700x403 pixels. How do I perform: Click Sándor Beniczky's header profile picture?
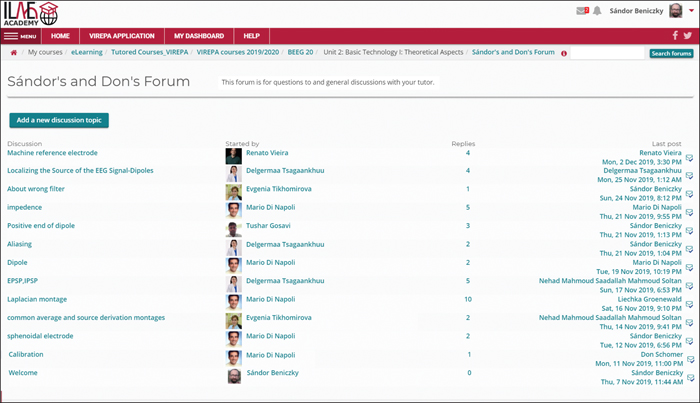[676, 11]
